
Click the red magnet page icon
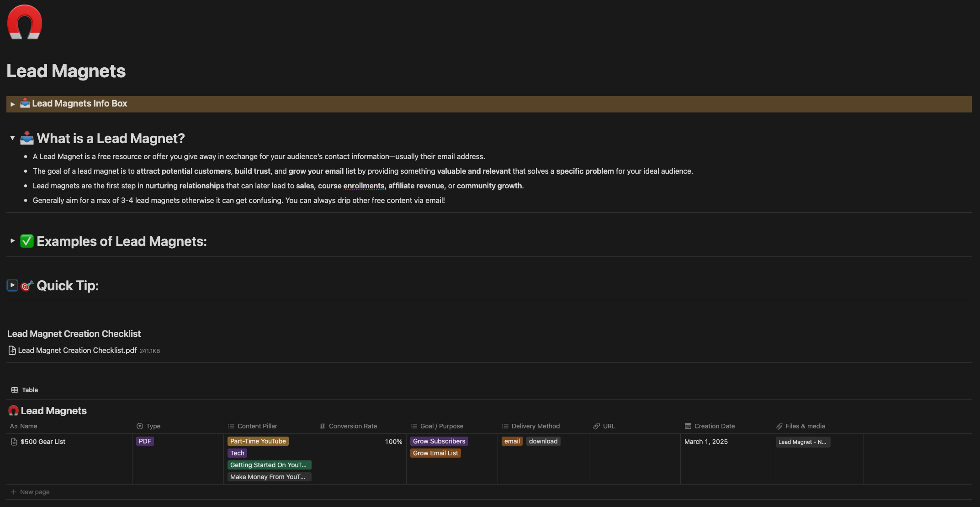click(25, 22)
